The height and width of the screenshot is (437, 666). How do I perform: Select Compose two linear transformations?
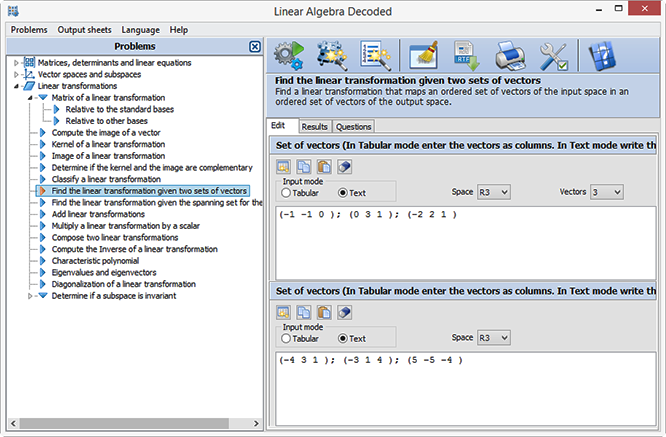115,237
